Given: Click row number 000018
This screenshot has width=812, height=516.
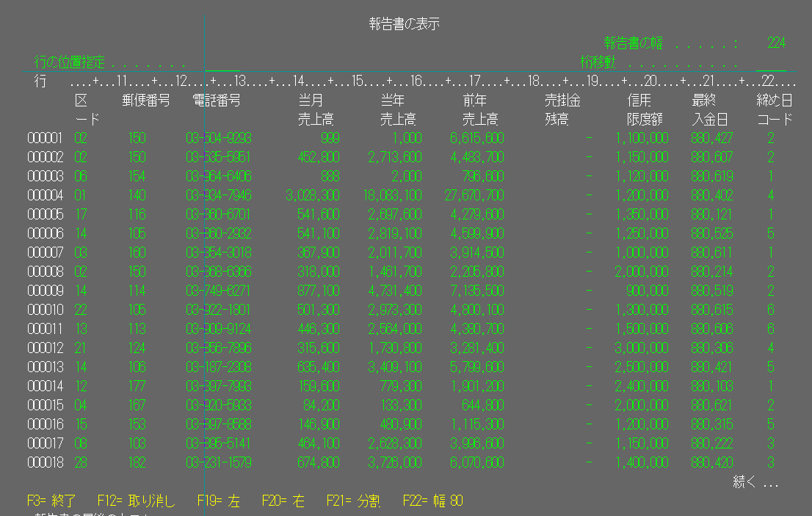Looking at the screenshot, I should [x=45, y=462].
